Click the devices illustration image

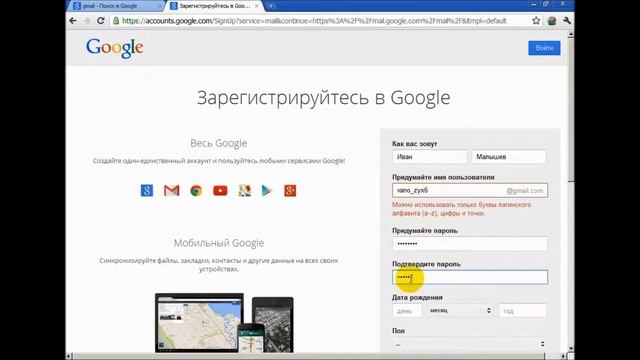coord(224,323)
